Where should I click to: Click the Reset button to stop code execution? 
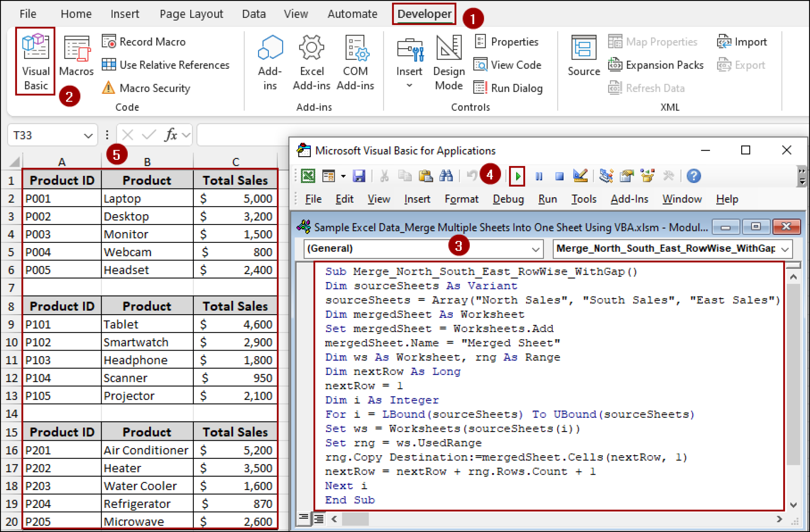(x=559, y=176)
